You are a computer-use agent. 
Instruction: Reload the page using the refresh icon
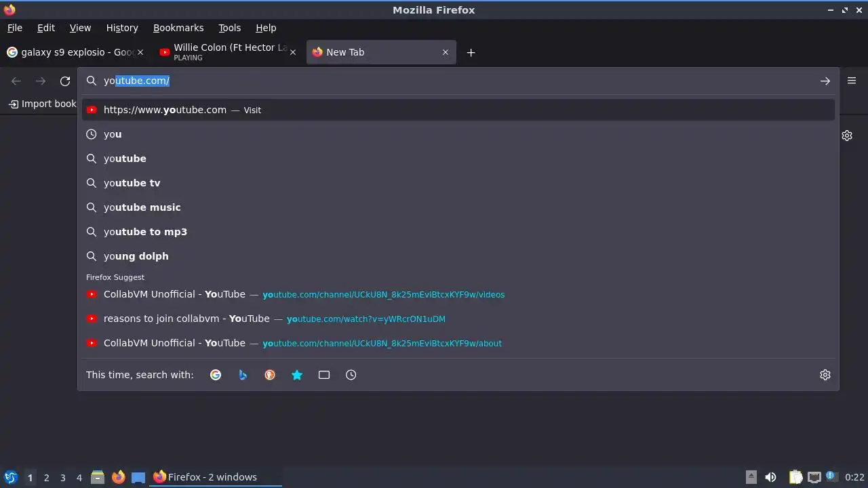(65, 81)
